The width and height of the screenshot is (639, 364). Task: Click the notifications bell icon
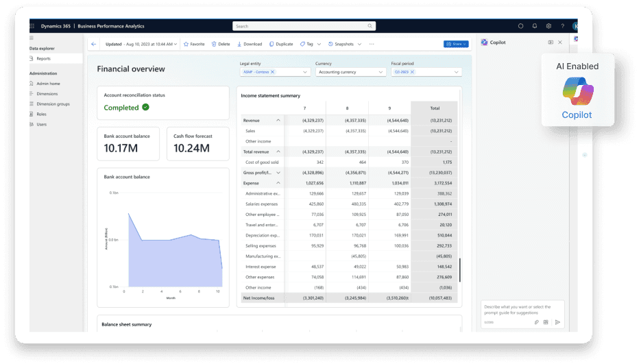pos(535,26)
